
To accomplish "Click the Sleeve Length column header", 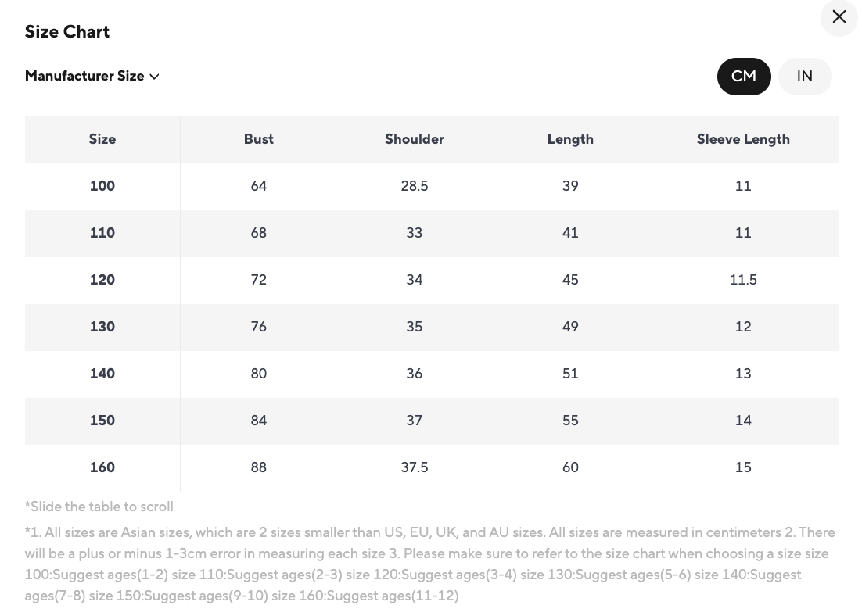I will coord(742,139).
